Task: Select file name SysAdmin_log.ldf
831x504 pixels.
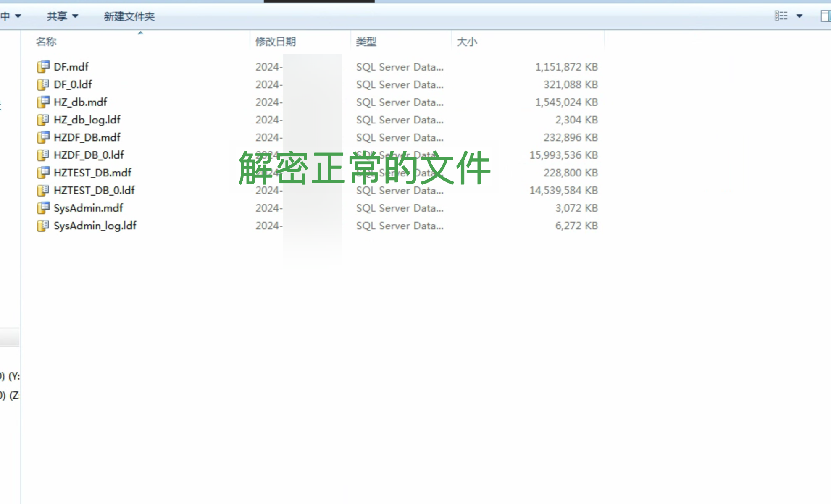Action: coord(95,226)
